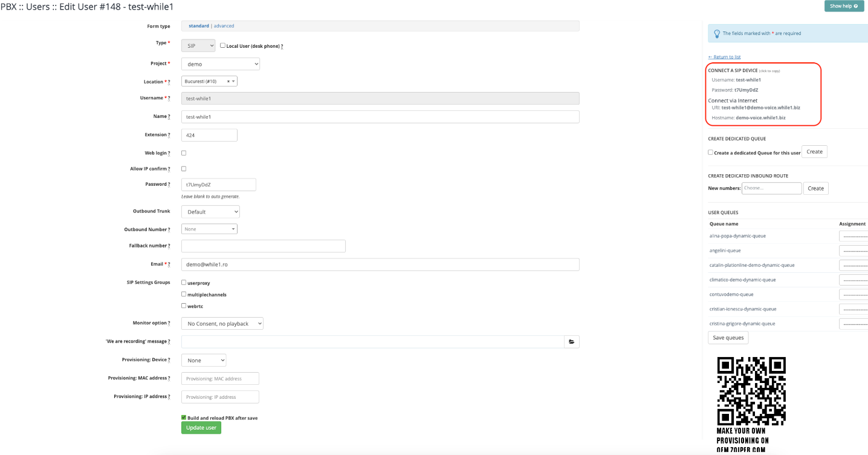Click help question mark next to Extension
The width and height of the screenshot is (868, 455).
[x=169, y=135]
